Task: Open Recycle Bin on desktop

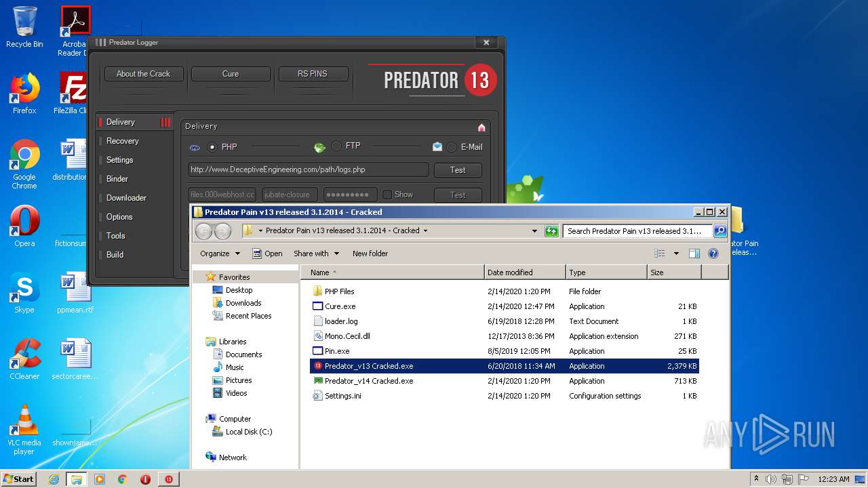Action: point(24,27)
